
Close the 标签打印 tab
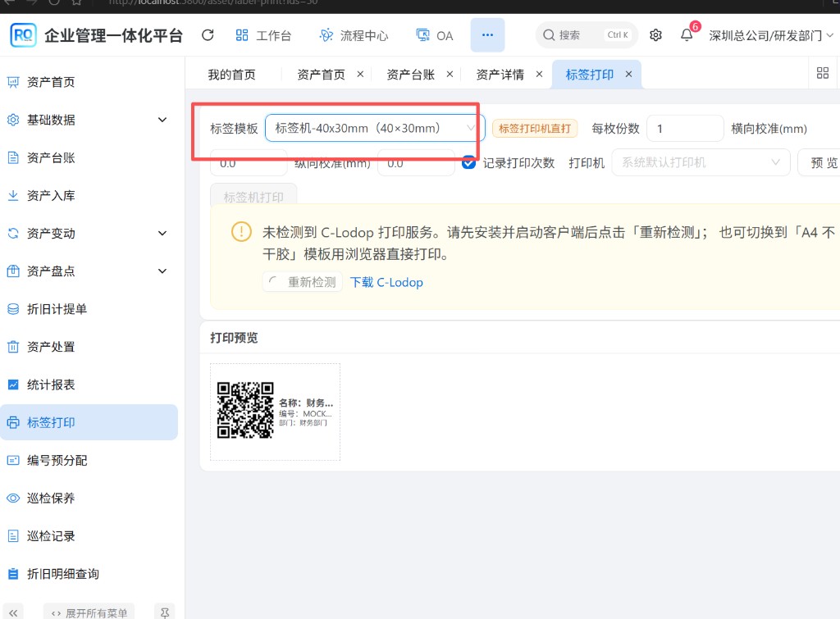629,75
